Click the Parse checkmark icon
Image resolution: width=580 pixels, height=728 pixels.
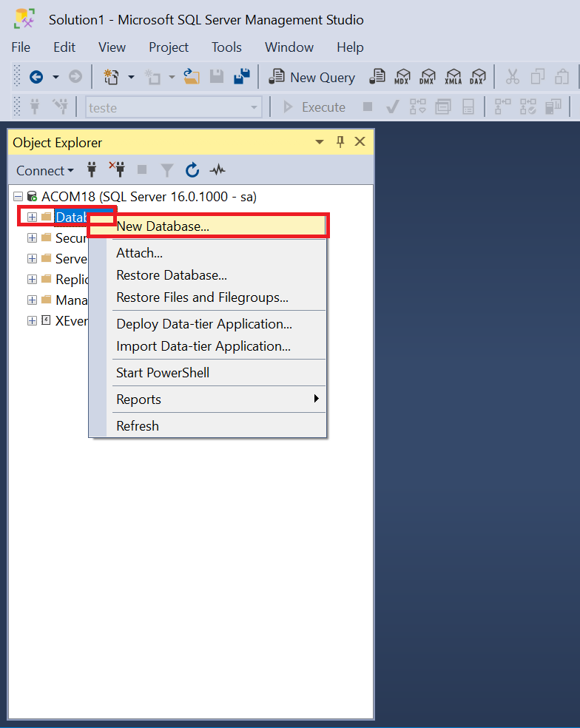[x=392, y=107]
